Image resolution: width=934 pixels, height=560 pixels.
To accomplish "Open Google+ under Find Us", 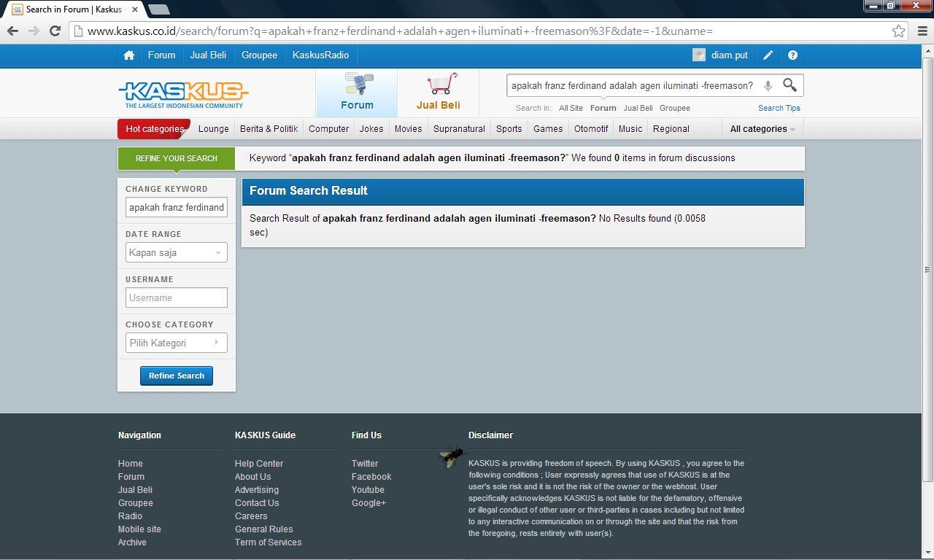I will (x=368, y=503).
